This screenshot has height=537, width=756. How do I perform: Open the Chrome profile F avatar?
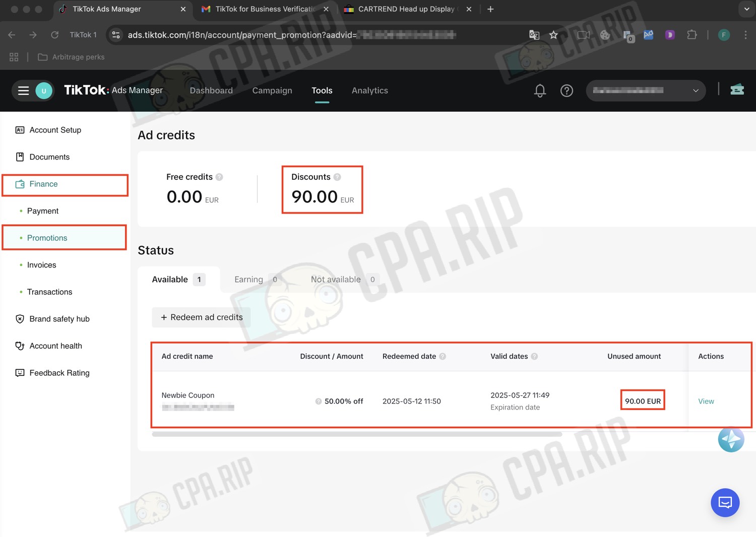[x=724, y=35]
